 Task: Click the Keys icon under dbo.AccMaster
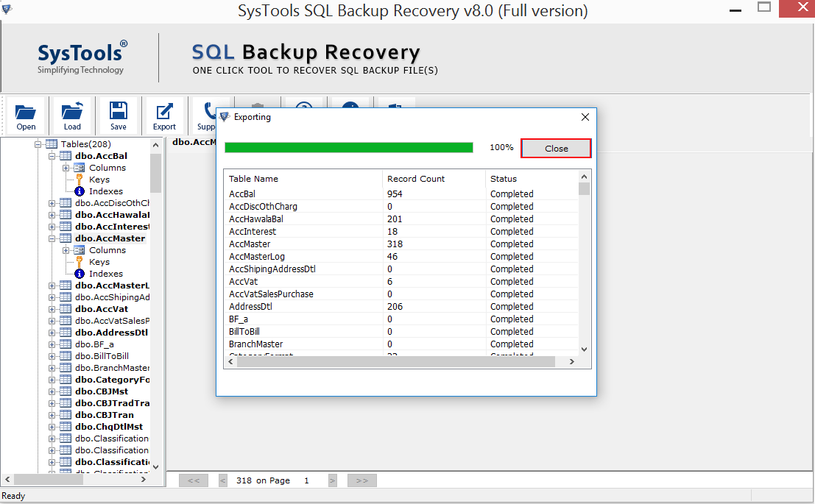point(79,262)
